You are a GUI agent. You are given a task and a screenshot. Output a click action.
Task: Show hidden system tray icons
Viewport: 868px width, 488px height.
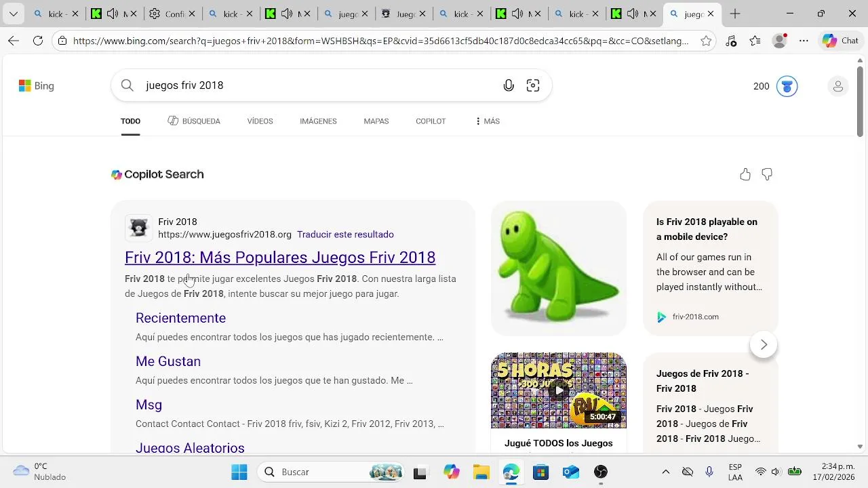click(665, 472)
